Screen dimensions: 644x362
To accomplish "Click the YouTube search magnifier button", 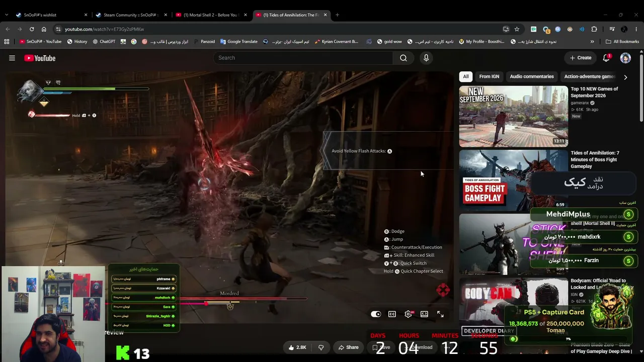I will point(404,58).
